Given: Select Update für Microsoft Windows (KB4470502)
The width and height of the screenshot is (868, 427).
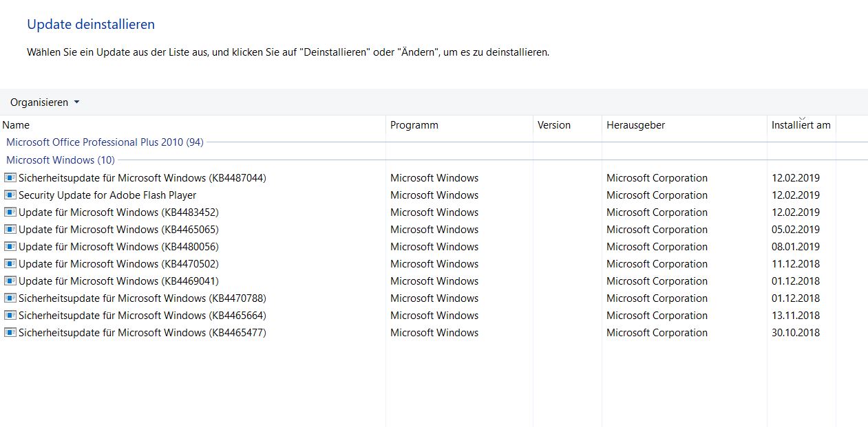Looking at the screenshot, I should click(118, 264).
